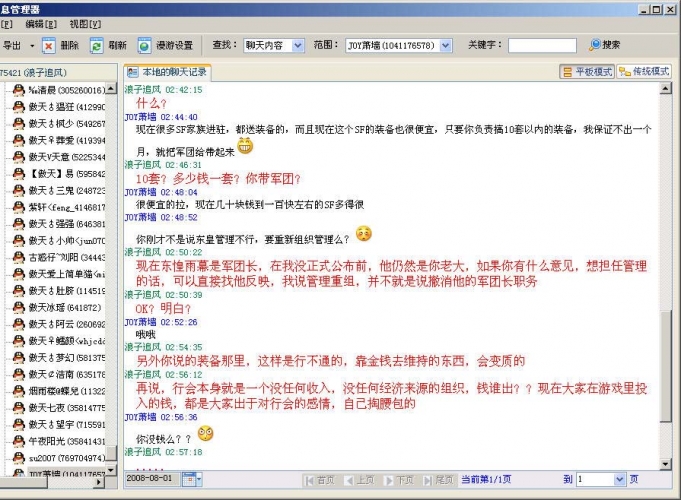Viewport: 681px width, 500px height.
Task: Select the local chat records tab (本地的聊天记录)
Action: (x=166, y=72)
